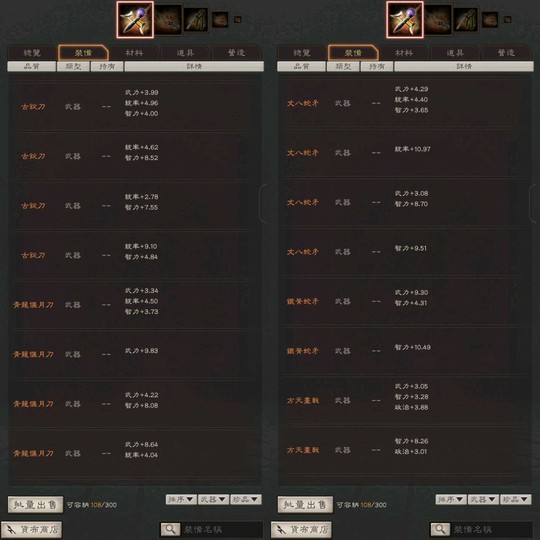Switch to the 材料 tab in left panel
The height and width of the screenshot is (540, 540).
point(134,53)
